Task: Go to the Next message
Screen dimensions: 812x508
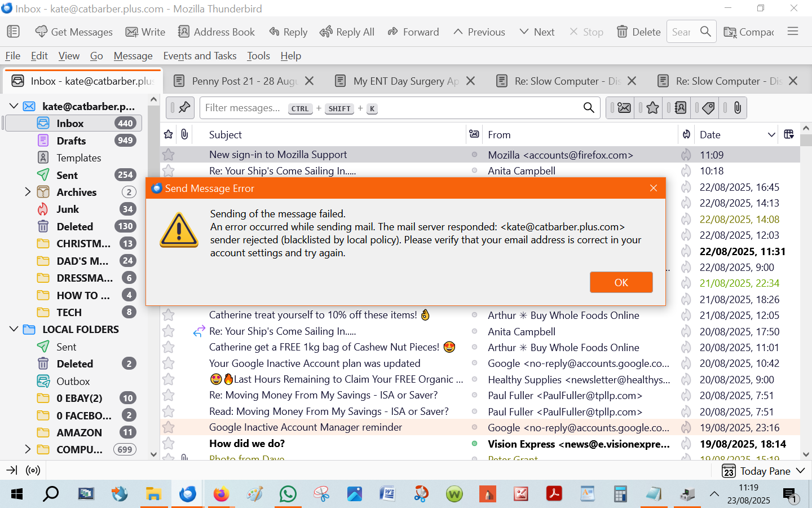Action: tap(537, 32)
